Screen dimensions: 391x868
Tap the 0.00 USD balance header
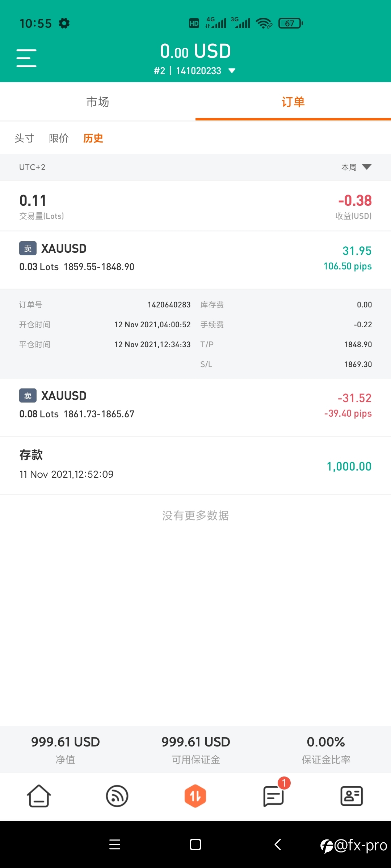click(195, 51)
